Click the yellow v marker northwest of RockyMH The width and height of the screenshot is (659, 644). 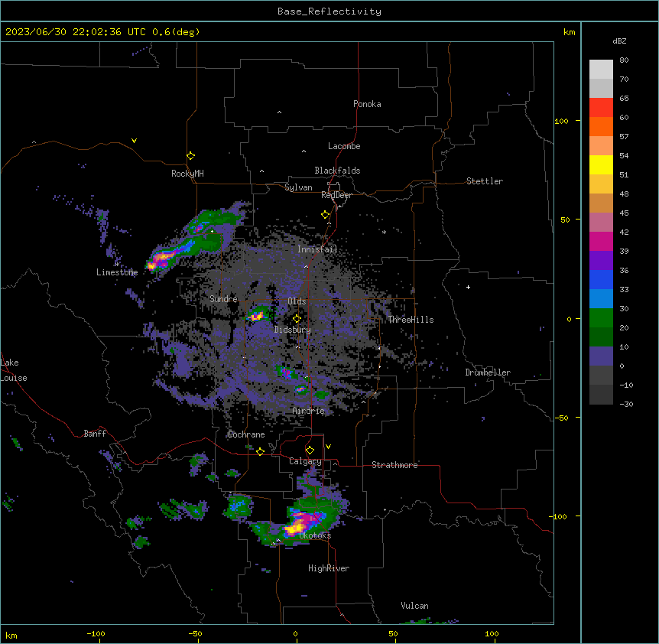click(x=134, y=141)
